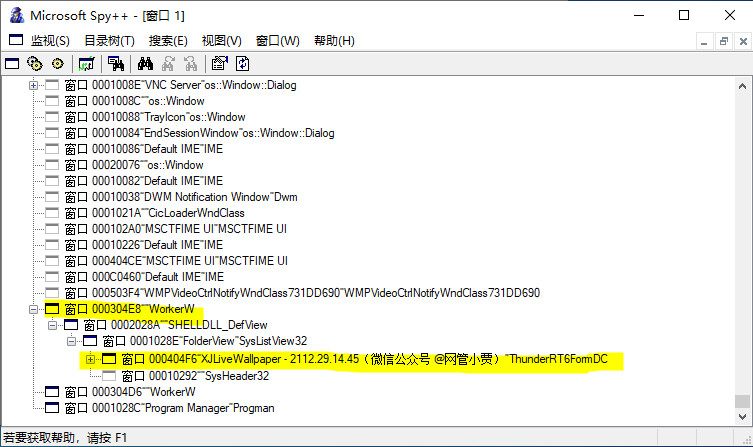The width and height of the screenshot is (753, 447).
Task: Click the Find Next toolbar icon
Action: (x=168, y=63)
